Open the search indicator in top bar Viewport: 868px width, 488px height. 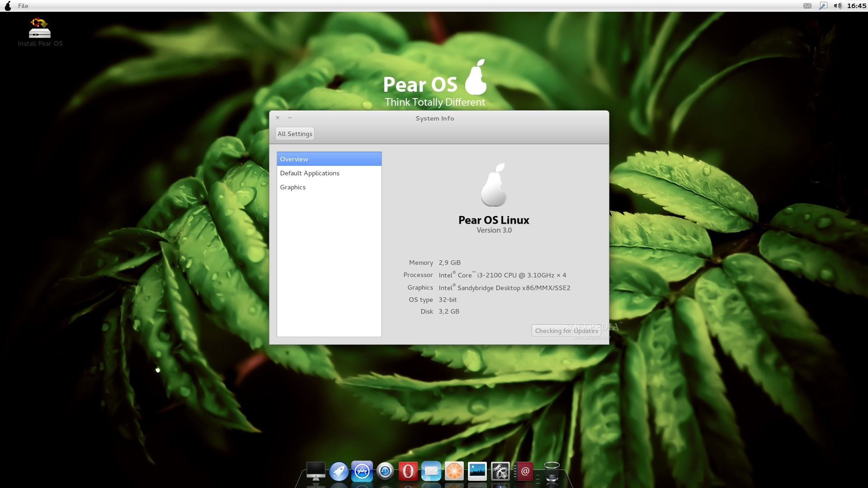tap(823, 6)
